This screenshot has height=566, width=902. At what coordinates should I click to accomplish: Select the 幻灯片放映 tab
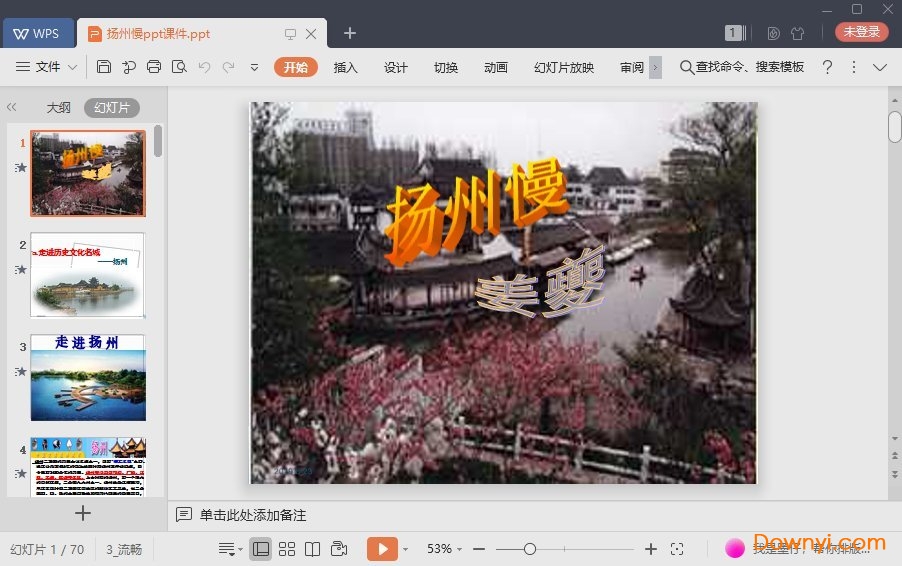[564, 67]
